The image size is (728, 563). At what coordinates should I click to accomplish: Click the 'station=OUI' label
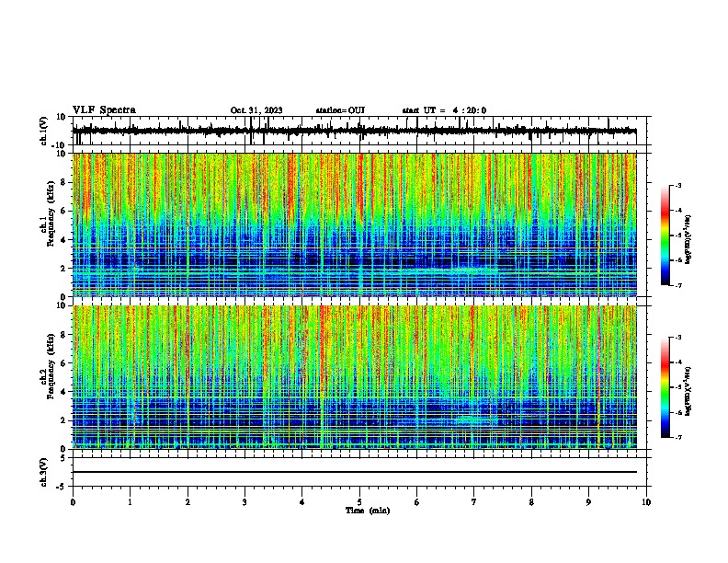pyautogui.click(x=340, y=110)
